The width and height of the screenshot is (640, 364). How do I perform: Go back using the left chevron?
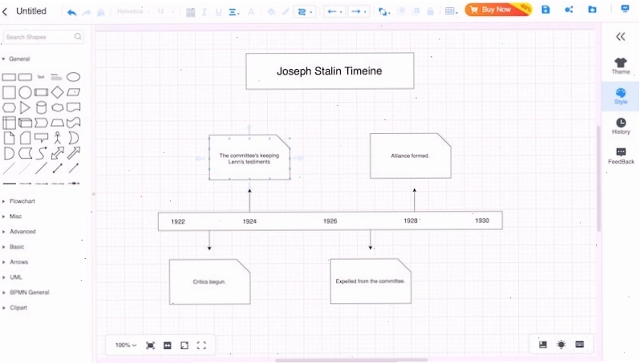[5, 12]
